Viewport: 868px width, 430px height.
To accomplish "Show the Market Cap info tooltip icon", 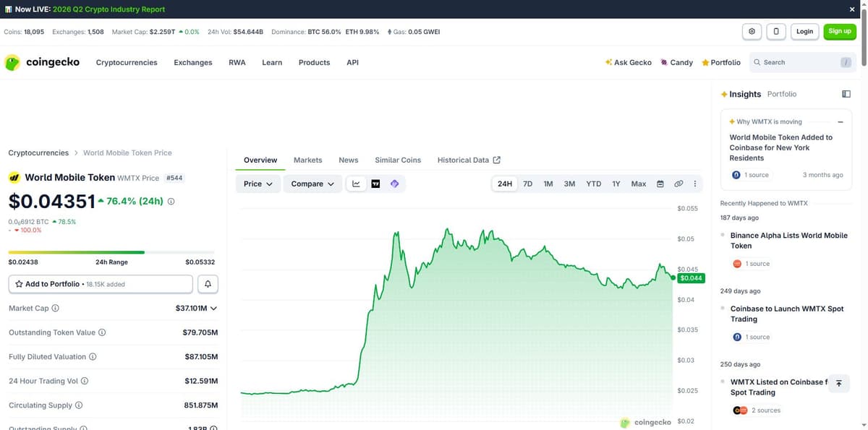I will coord(56,309).
